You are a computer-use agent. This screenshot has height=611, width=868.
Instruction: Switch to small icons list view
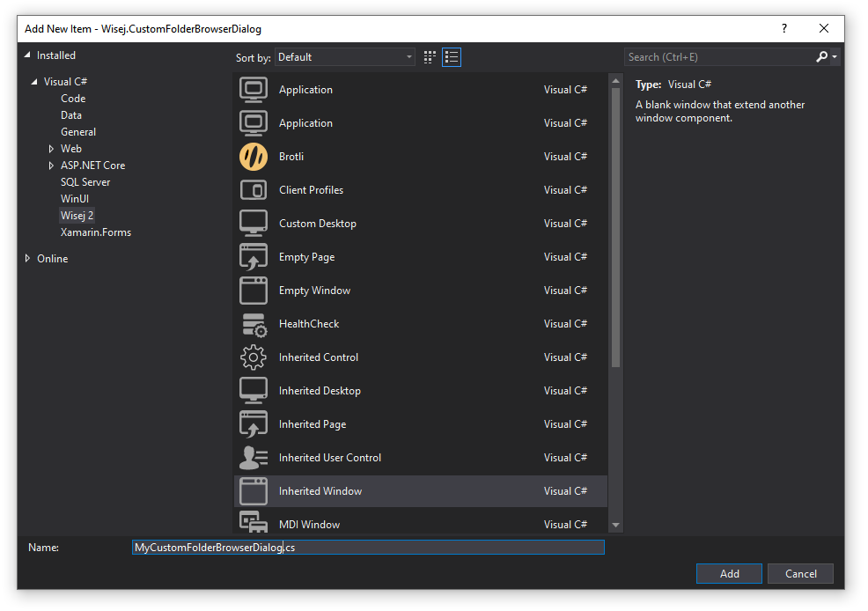[x=452, y=57]
